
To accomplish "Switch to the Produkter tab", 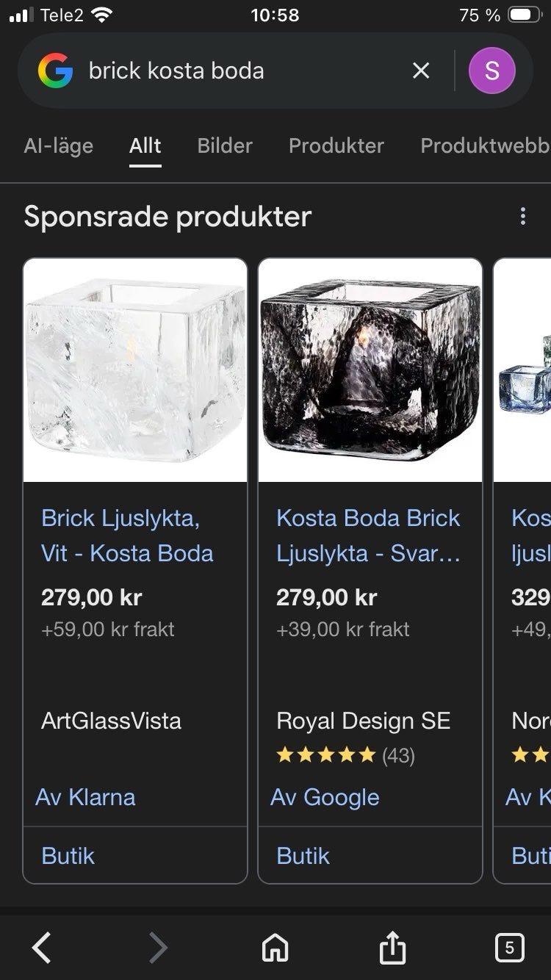I will pyautogui.click(x=336, y=145).
